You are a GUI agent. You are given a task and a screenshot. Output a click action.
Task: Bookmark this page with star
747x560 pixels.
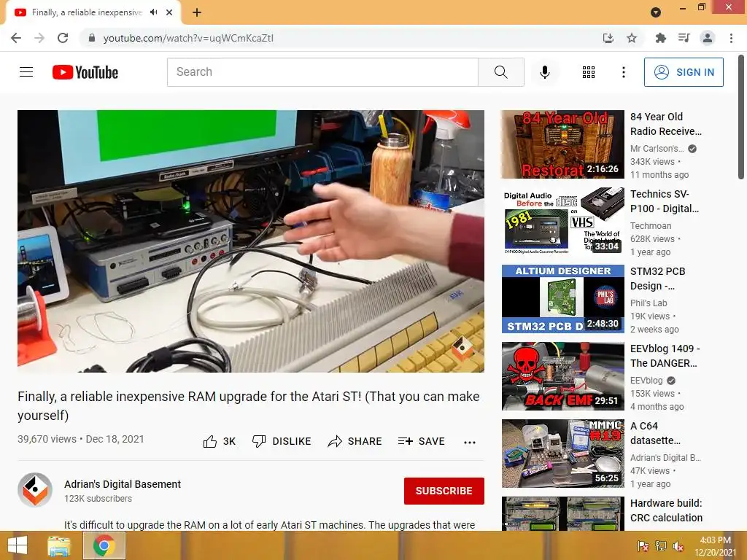click(x=632, y=38)
